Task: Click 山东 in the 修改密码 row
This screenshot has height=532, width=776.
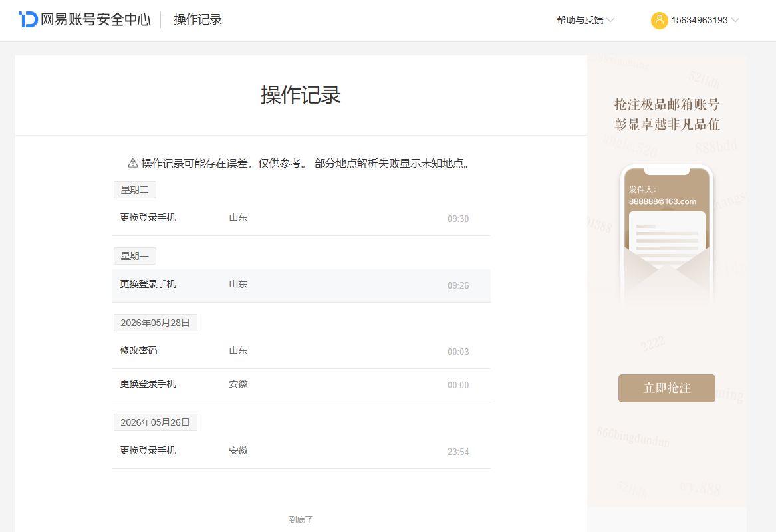Action: click(238, 351)
